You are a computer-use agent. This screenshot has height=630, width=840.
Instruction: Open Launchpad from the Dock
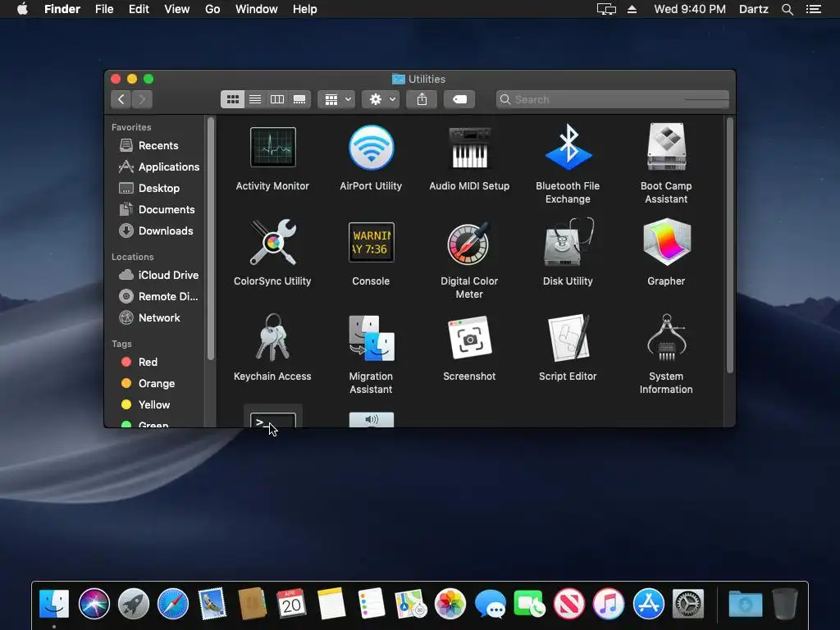[134, 603]
